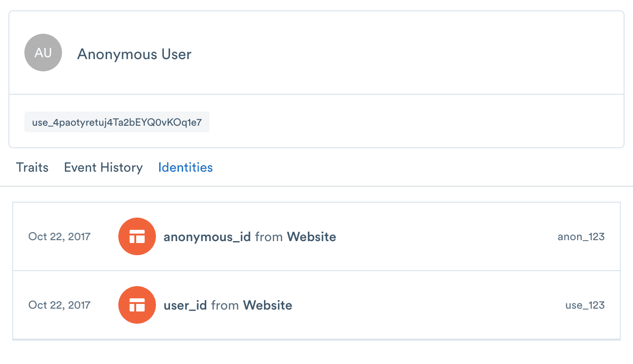633x364 pixels.
Task: Click the anonymous_id identity label
Action: [207, 236]
